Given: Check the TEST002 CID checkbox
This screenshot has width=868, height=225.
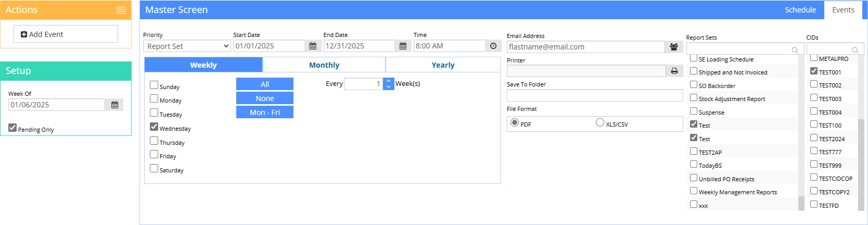Looking at the screenshot, I should point(814,84).
